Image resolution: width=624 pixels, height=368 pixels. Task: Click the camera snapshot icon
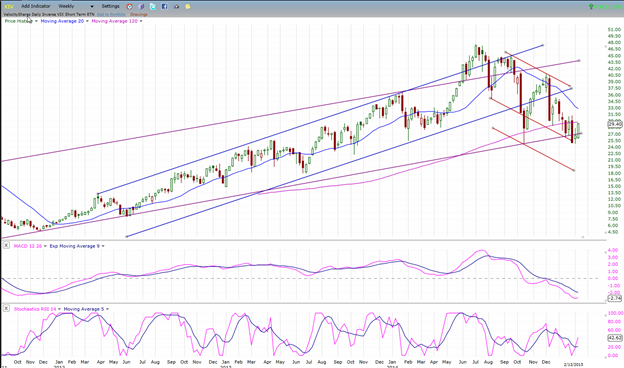tap(176, 6)
